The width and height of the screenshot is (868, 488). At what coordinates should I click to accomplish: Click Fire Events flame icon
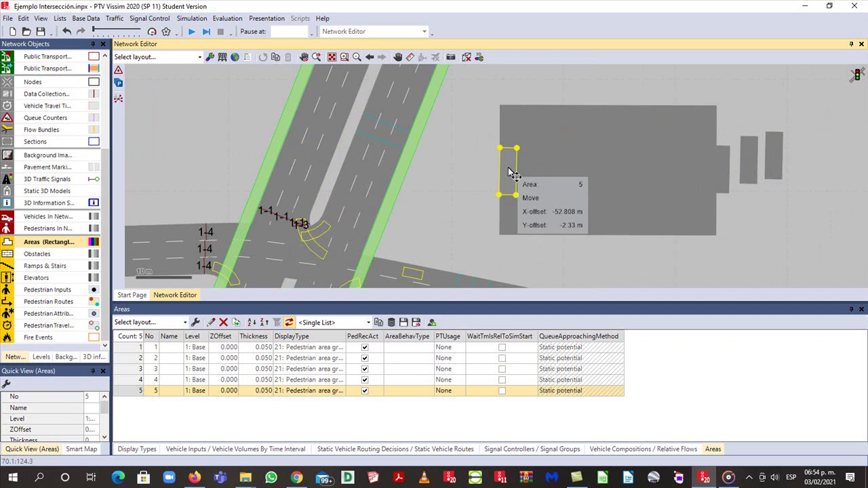pyautogui.click(x=7, y=338)
